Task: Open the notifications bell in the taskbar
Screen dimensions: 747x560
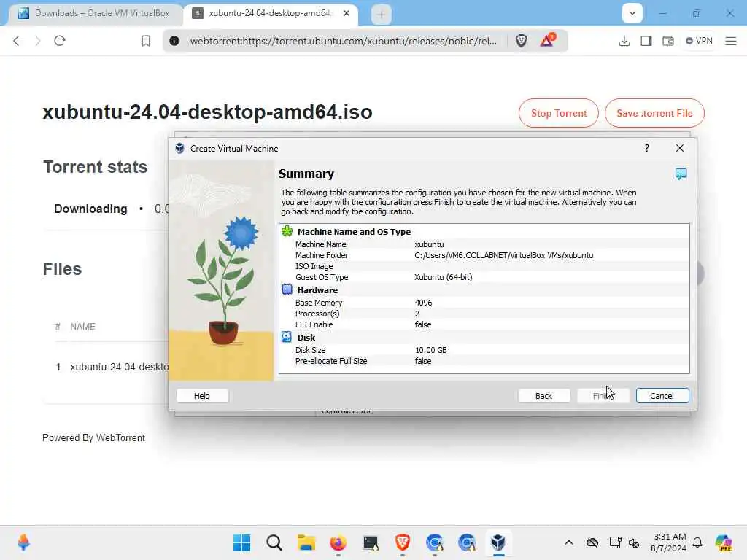Action: (697, 542)
